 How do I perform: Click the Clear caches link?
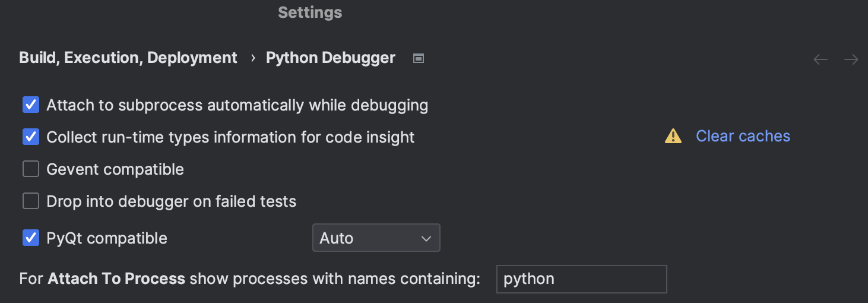coord(743,137)
